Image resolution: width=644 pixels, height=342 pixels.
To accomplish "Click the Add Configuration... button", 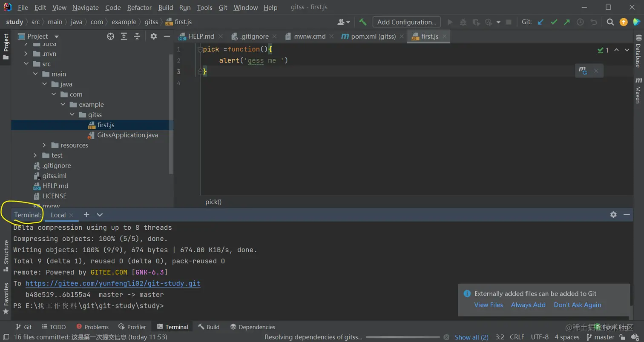I will (x=406, y=22).
